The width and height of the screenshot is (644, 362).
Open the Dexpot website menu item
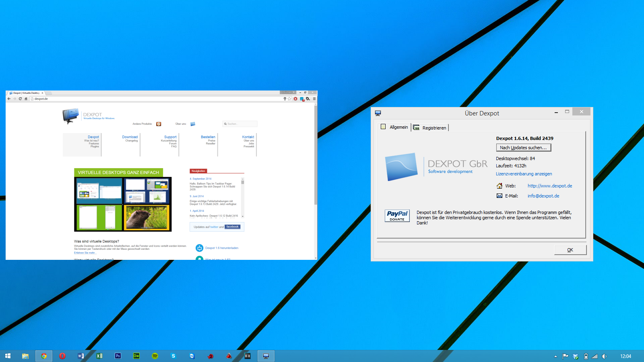pos(93,137)
